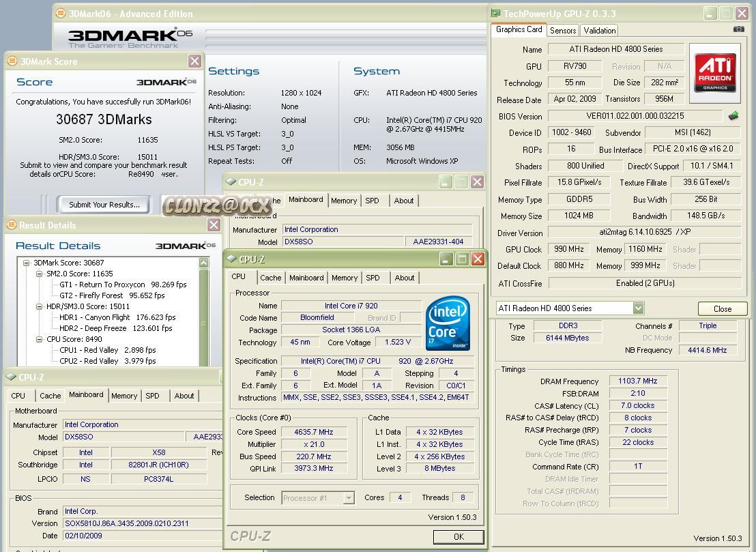Click the Multiplier x 21.0 value
This screenshot has height=552, width=756.
pos(314,444)
